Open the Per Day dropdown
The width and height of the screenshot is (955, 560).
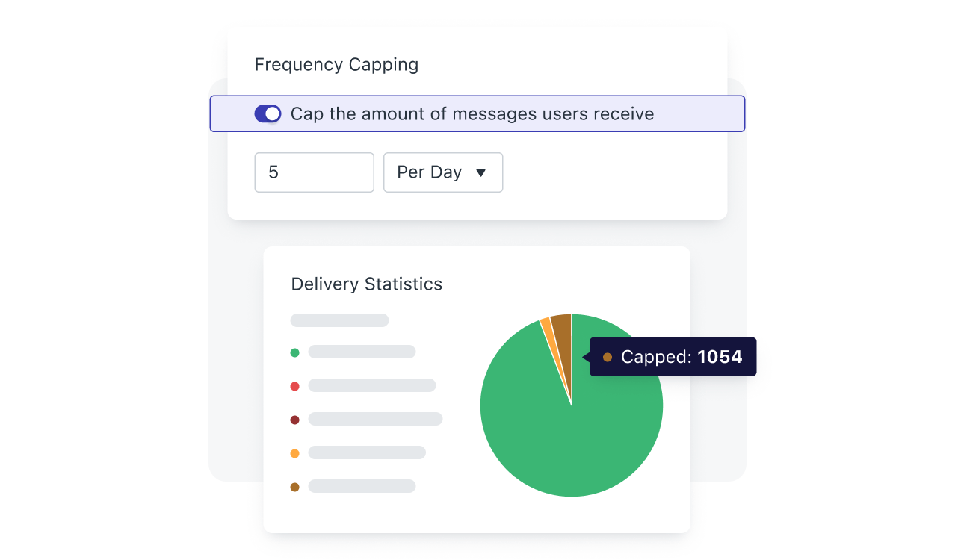tap(442, 172)
